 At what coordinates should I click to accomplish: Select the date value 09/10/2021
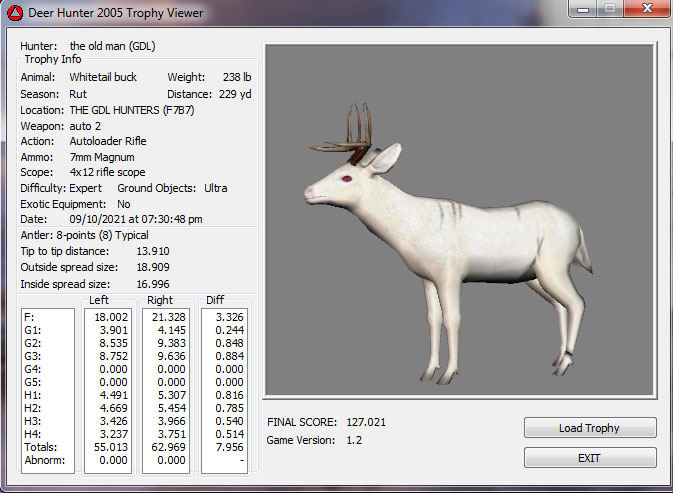[x=101, y=219]
